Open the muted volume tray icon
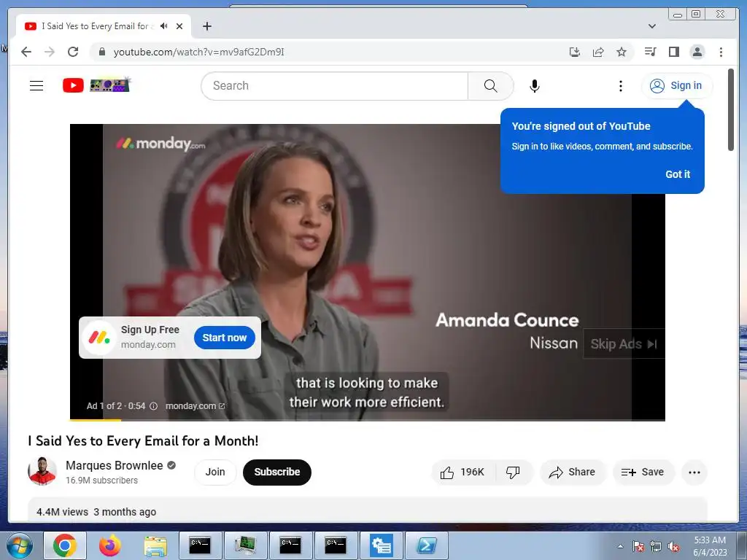The width and height of the screenshot is (747, 560). (x=673, y=547)
